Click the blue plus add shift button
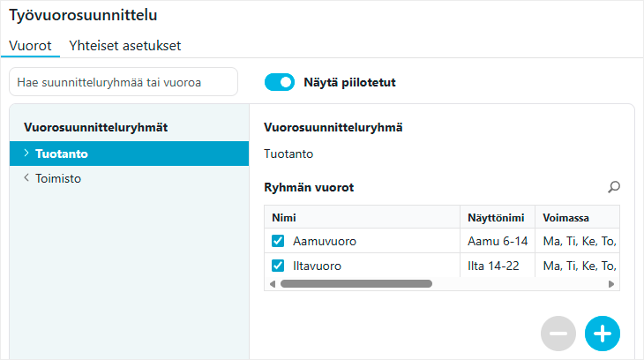The height and width of the screenshot is (360, 644). 603,334
